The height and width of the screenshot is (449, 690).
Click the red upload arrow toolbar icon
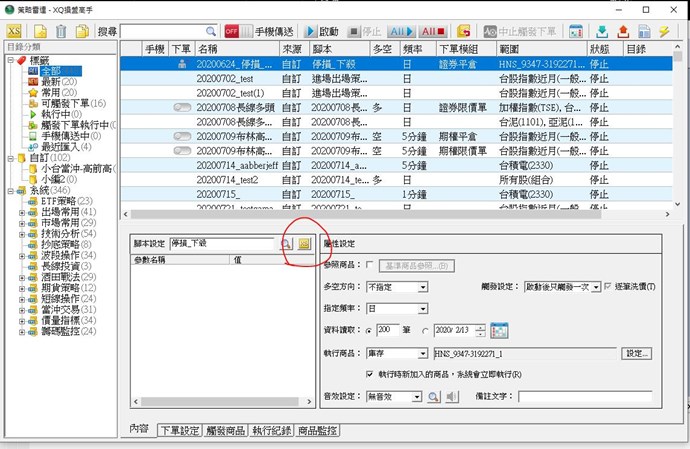624,32
